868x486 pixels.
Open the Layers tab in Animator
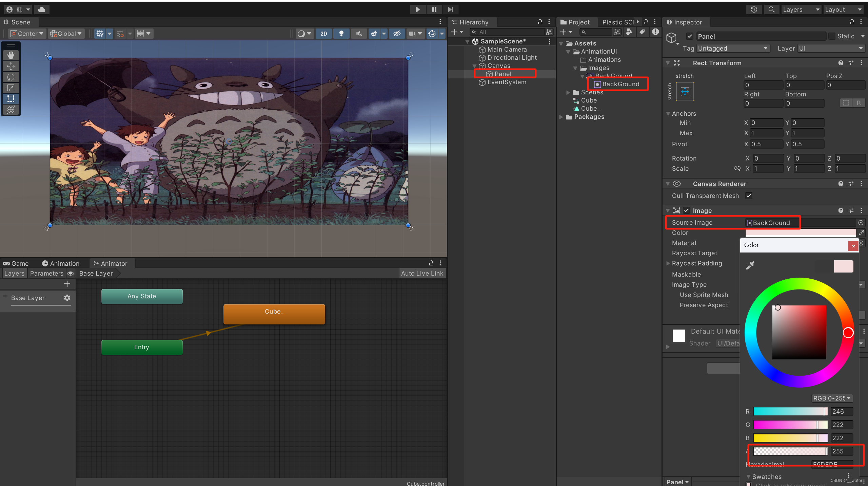(x=14, y=274)
